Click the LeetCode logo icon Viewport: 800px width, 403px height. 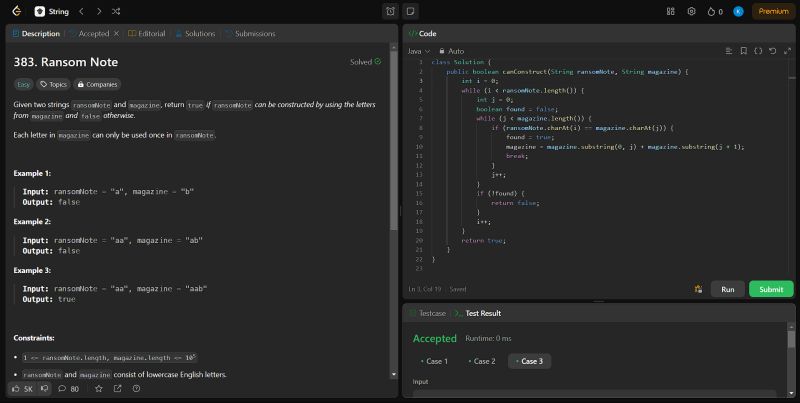[17, 11]
